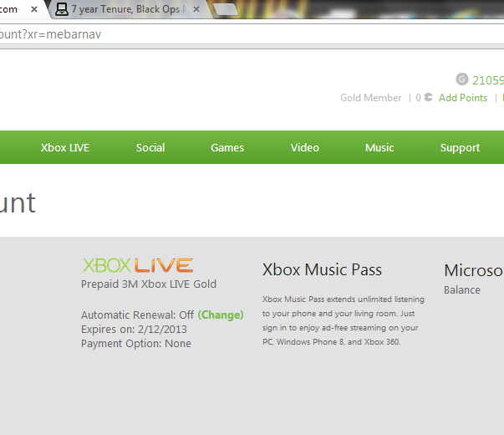Click the page icon on the Tenure tab

coord(61,9)
